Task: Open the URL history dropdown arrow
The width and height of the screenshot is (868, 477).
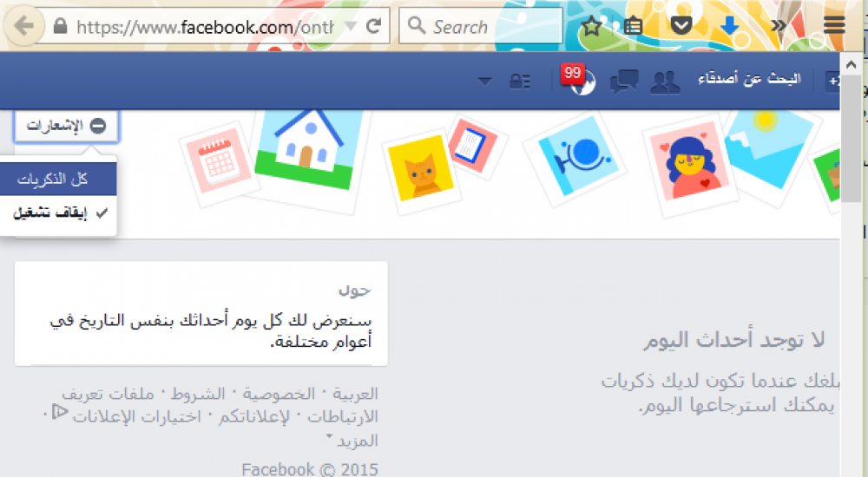Action: pyautogui.click(x=351, y=25)
